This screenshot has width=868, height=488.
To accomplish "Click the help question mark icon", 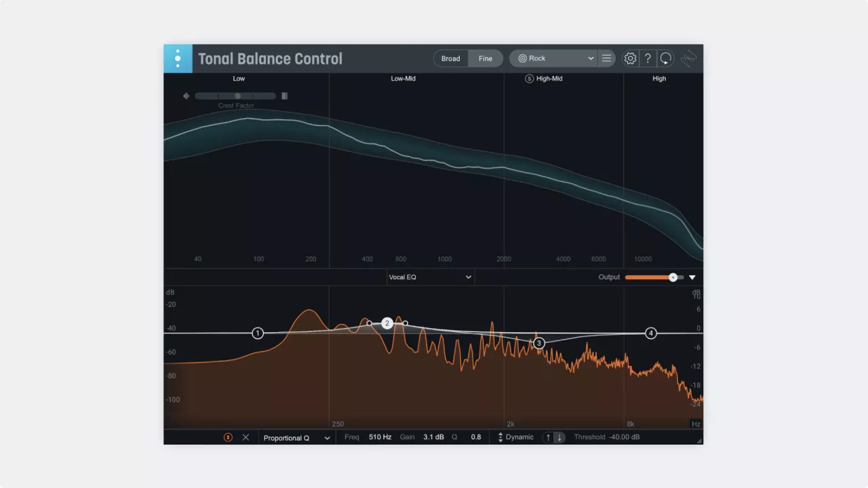I will tap(648, 58).
